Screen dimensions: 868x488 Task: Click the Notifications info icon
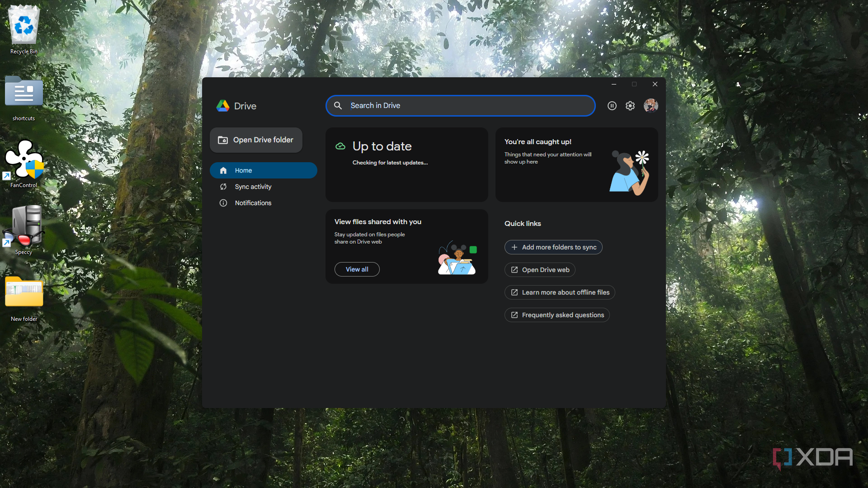pos(223,203)
